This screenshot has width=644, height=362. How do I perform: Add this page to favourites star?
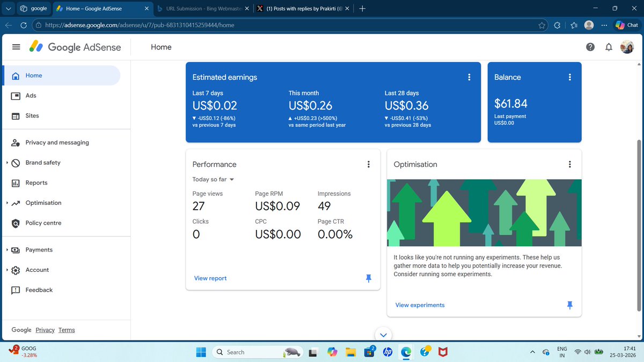(542, 25)
